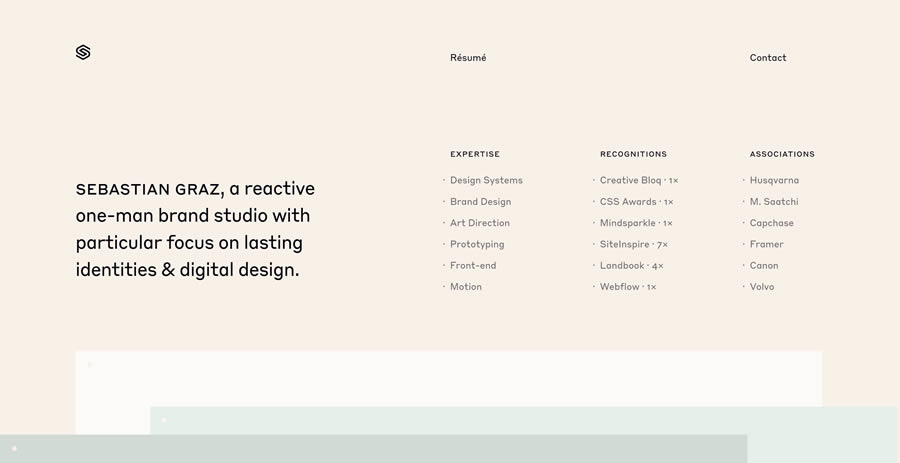Go to the Contact page
Image resolution: width=900 pixels, height=463 pixels.
768,58
